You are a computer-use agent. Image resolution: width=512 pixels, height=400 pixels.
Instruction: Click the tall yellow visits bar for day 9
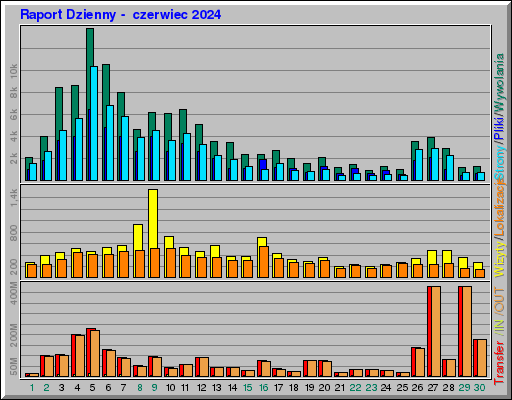(x=153, y=218)
